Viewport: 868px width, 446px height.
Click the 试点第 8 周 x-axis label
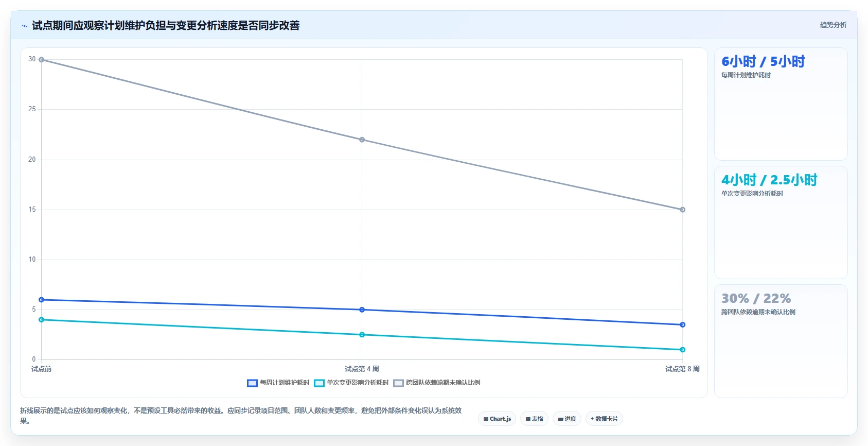682,369
